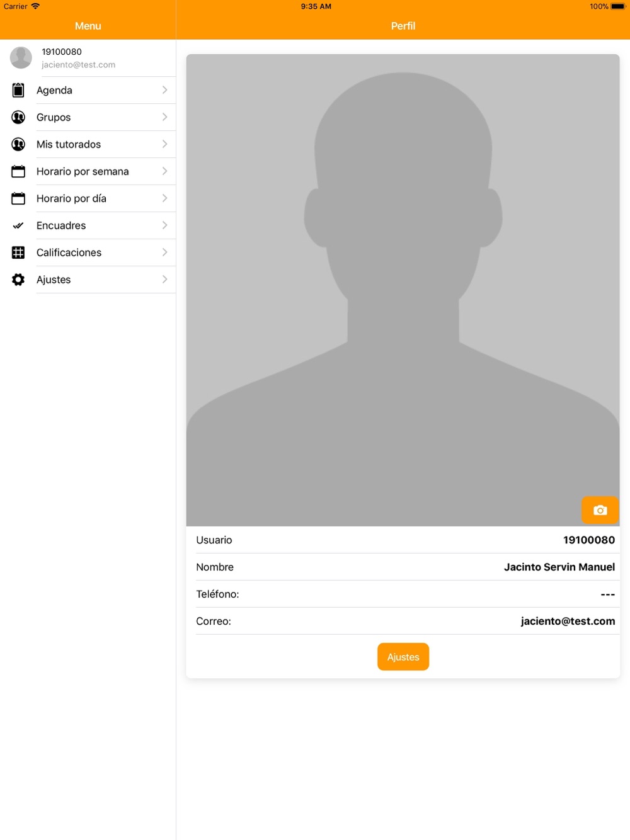Tap the Mis tutorados icon

click(x=18, y=144)
